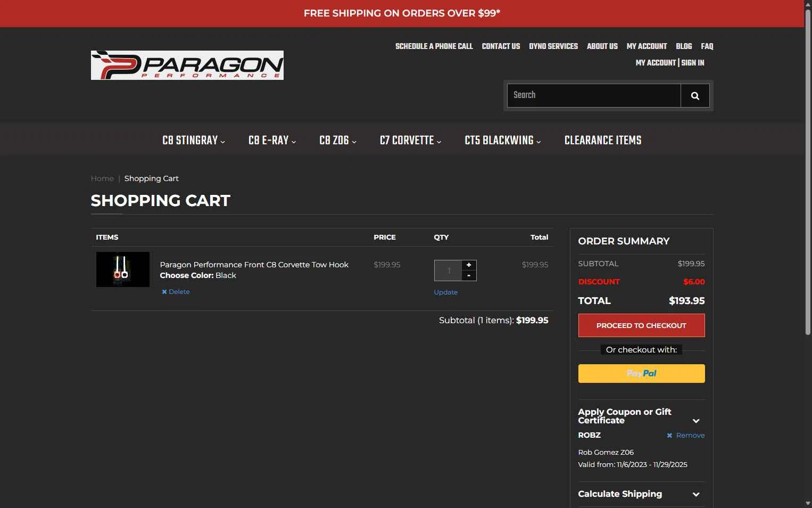Open the FAQ page
Viewport: 812px width, 508px height.
[x=707, y=46]
